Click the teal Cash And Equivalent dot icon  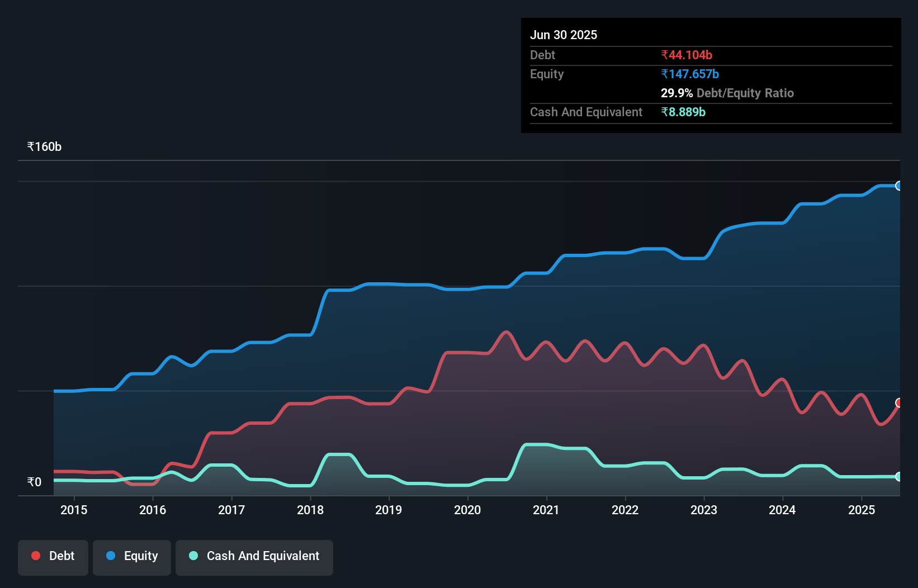pyautogui.click(x=193, y=556)
